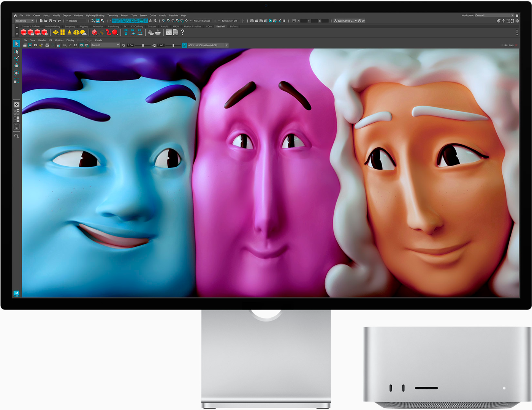Open the Lighting/Shading menu
This screenshot has width=532, height=410.
[95, 16]
